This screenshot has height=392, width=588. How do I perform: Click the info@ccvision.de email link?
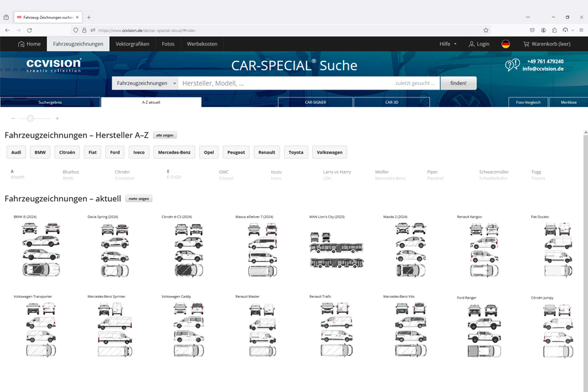[x=543, y=69]
